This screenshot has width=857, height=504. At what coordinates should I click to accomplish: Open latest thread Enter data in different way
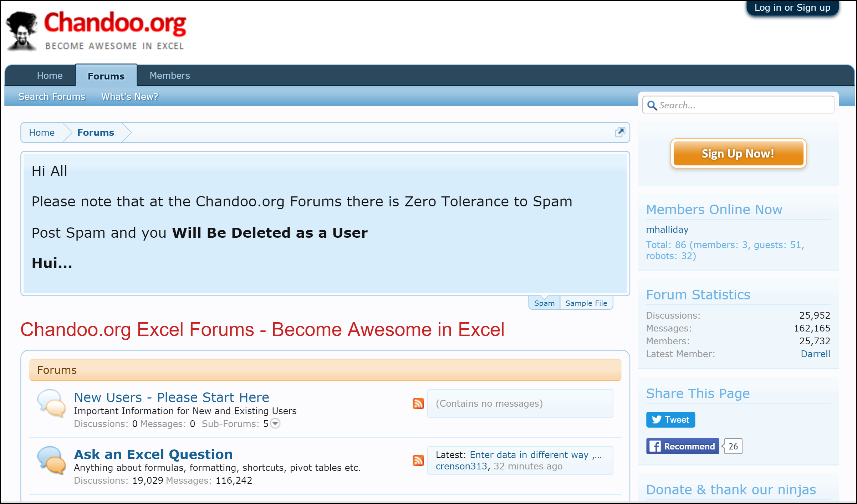[536, 455]
